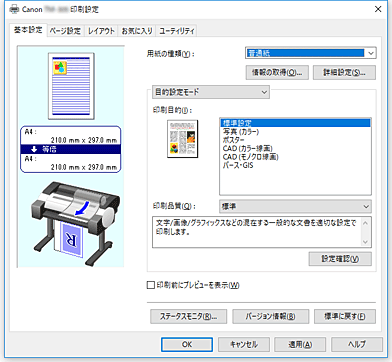The height and width of the screenshot is (362, 392).
Task: Open ヘルプ button
Action: [357, 344]
